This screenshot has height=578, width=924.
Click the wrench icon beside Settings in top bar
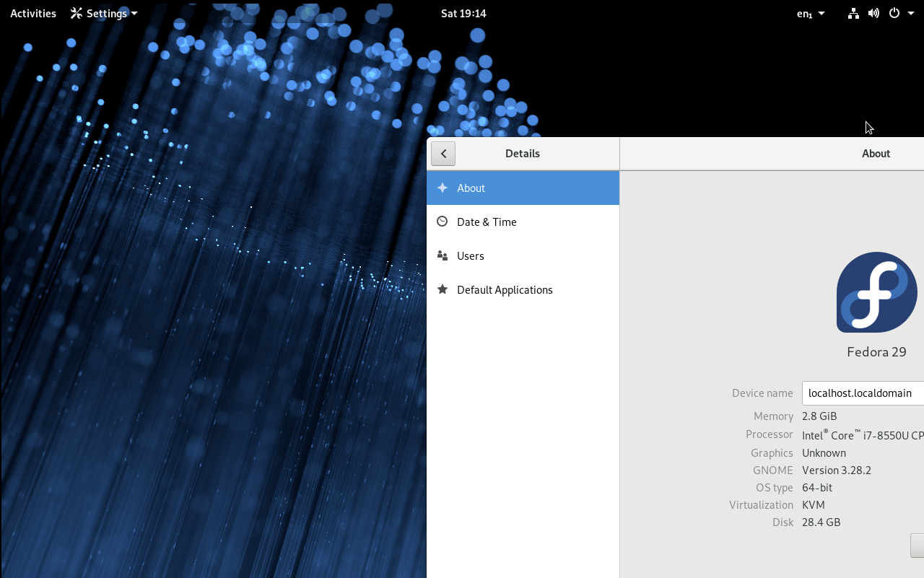[77, 13]
